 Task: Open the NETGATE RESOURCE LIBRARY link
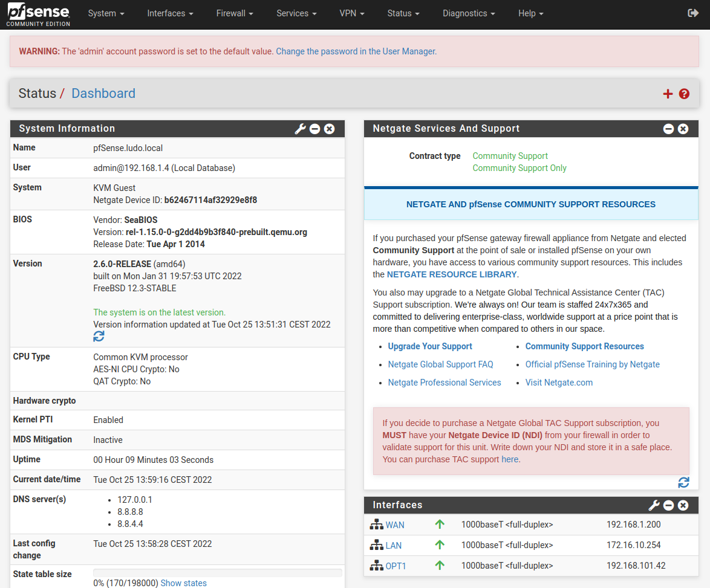click(x=451, y=274)
